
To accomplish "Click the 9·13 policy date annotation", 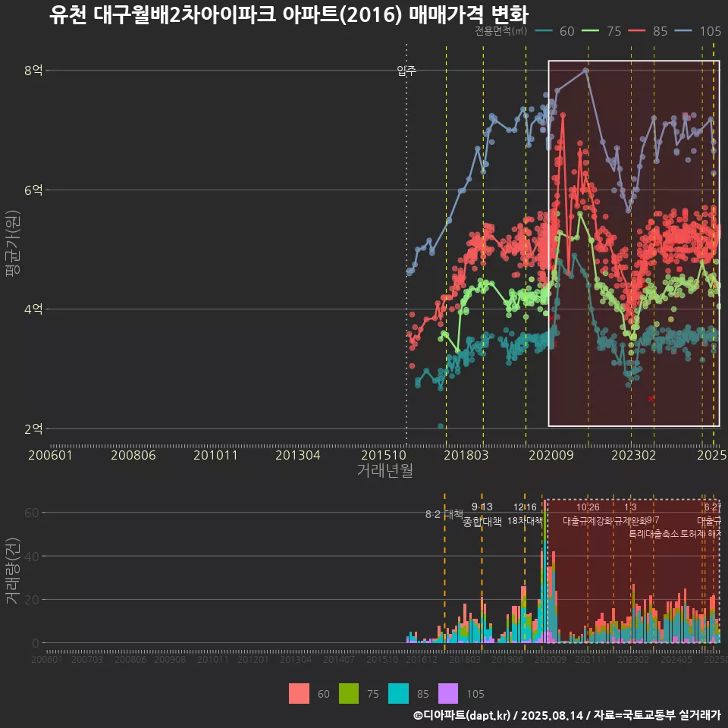I will point(482,507).
